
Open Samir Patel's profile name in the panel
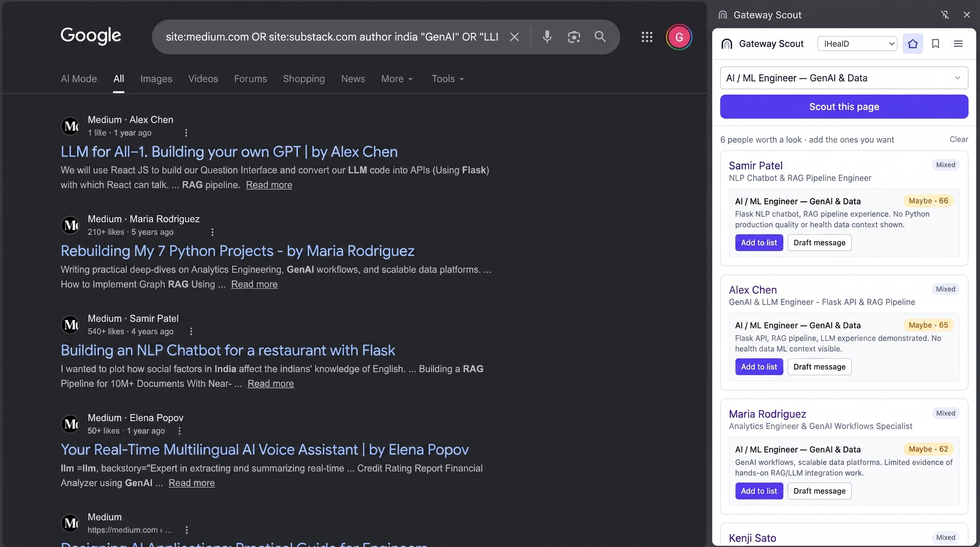coord(756,166)
